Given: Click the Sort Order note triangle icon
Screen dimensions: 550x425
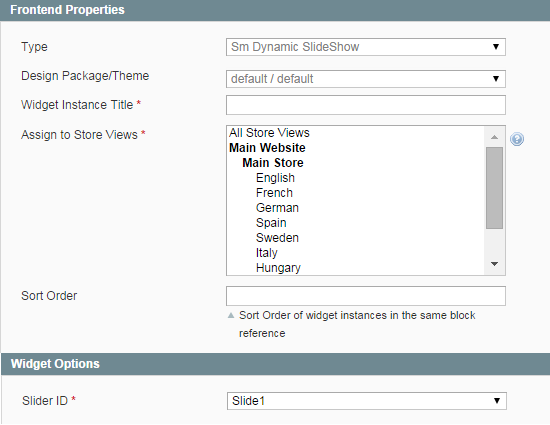Looking at the screenshot, I should click(x=231, y=315).
